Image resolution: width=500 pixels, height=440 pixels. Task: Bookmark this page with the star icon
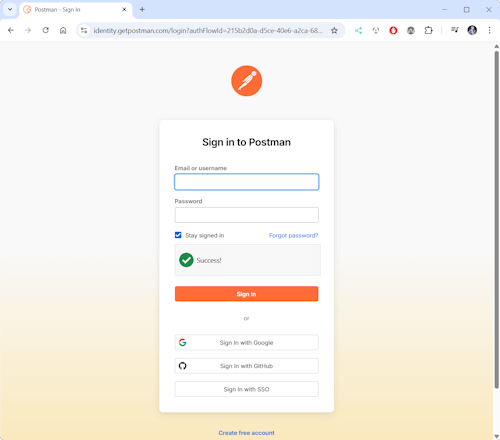click(x=334, y=31)
